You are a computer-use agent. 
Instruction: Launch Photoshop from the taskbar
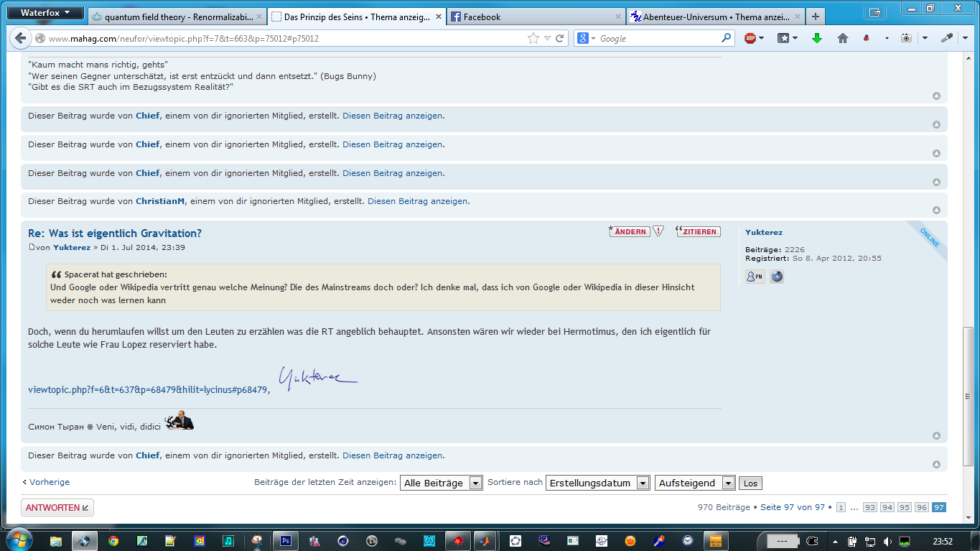(x=285, y=540)
